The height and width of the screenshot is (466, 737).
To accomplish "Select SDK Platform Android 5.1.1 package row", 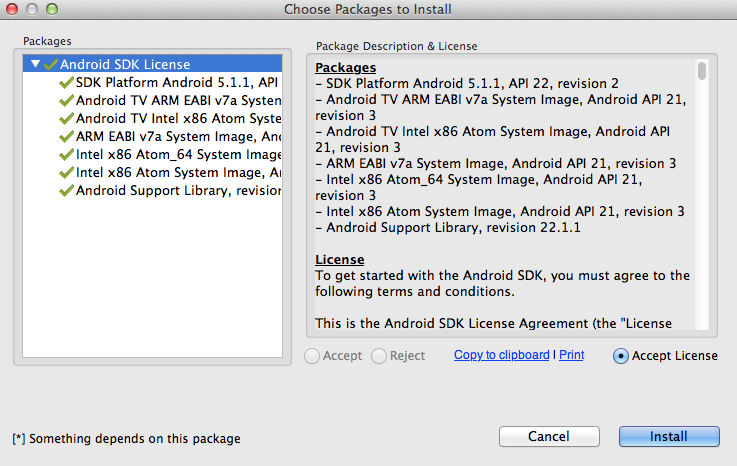I will pos(152,82).
